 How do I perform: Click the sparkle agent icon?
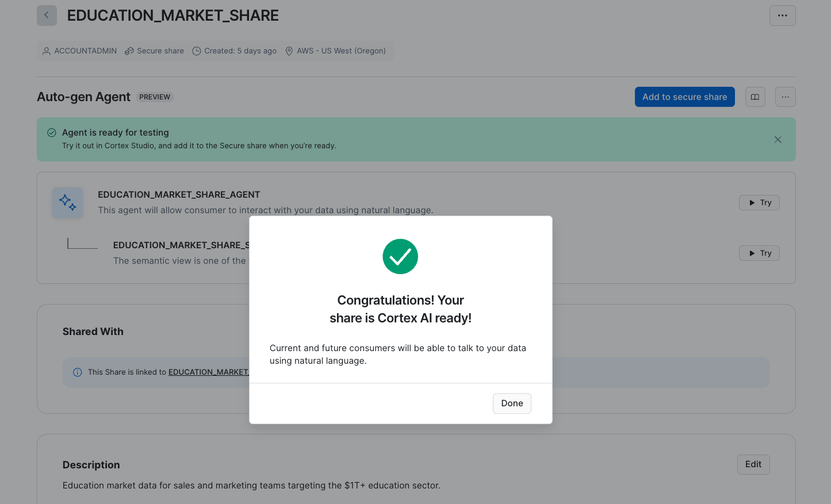pos(68,202)
